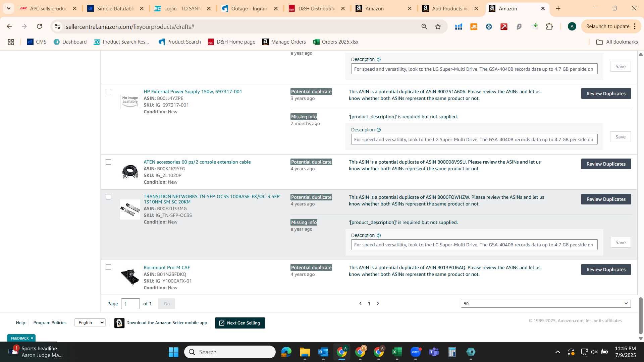Open Excel from the taskbar
This screenshot has height=362, width=644.
(397, 352)
